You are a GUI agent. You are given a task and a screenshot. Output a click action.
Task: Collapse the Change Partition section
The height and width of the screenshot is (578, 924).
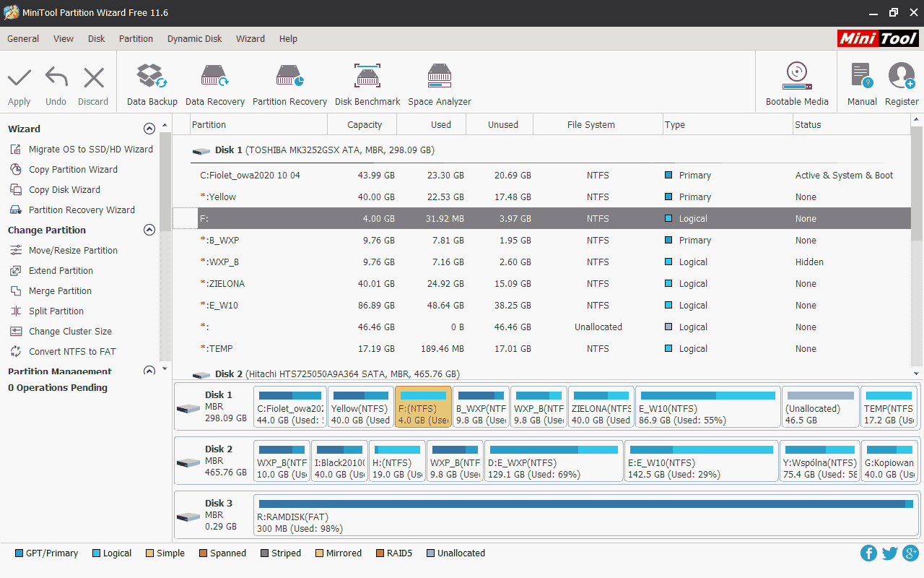click(x=149, y=230)
